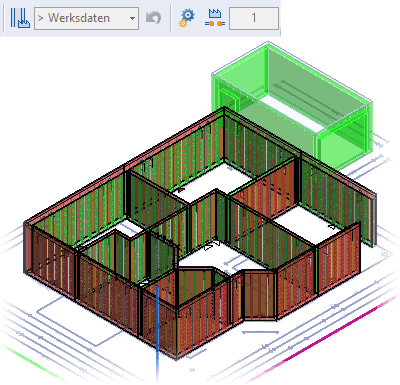
Task: Click the red marker on the left interior wall
Action: (x=81, y=248)
